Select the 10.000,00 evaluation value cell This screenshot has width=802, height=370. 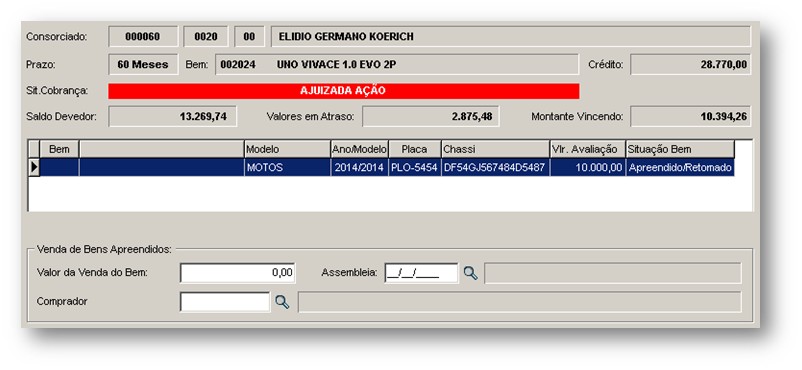pyautogui.click(x=588, y=167)
